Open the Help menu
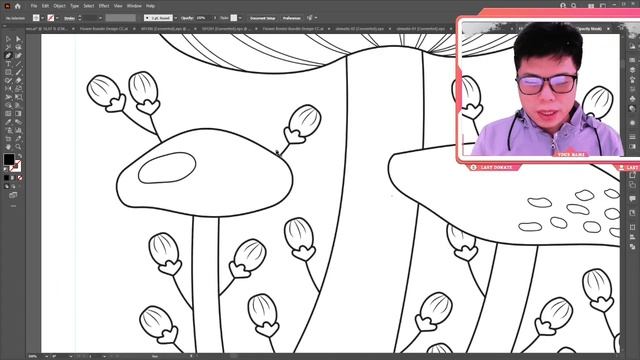640x360 pixels. (150, 6)
